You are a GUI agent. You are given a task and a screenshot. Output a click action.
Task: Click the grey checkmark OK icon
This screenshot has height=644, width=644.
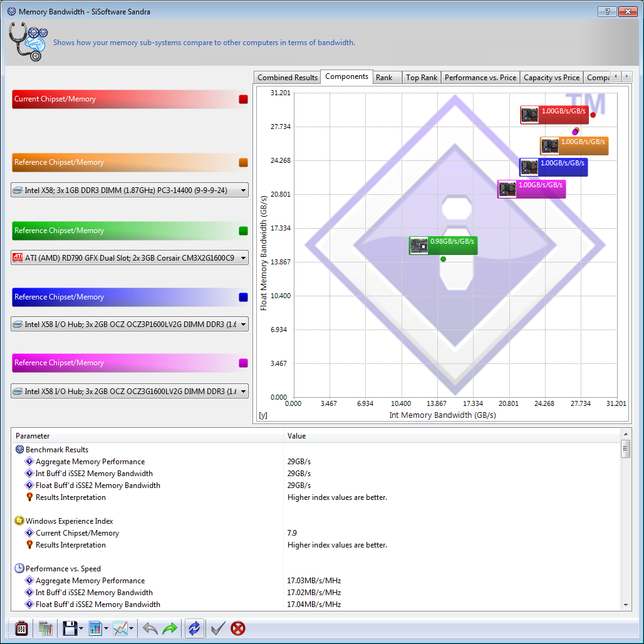tap(217, 628)
